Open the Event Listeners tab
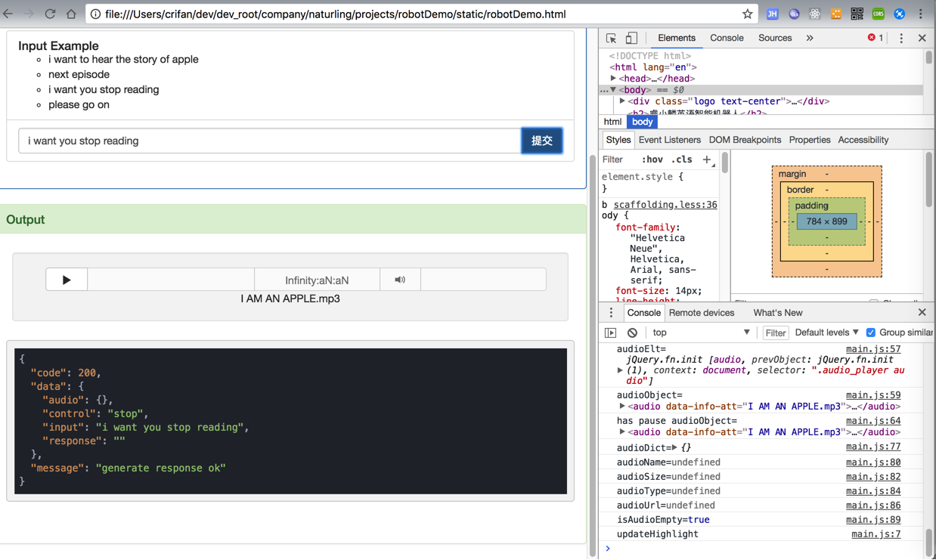Screen dimensions: 936x560 point(669,140)
